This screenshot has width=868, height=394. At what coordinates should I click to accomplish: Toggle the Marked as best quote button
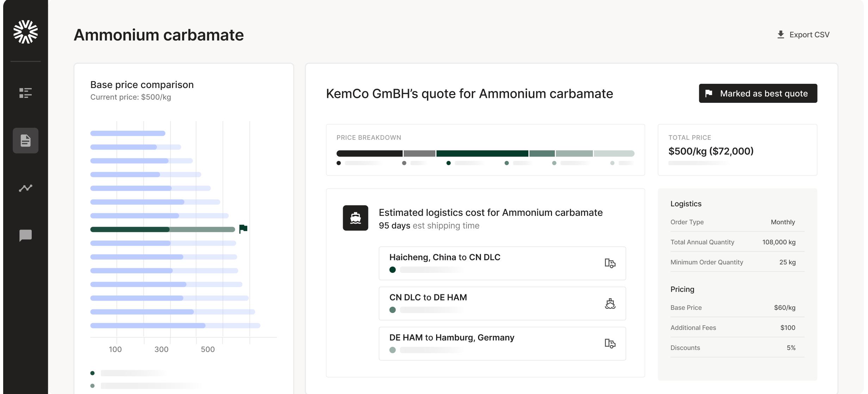[758, 93]
